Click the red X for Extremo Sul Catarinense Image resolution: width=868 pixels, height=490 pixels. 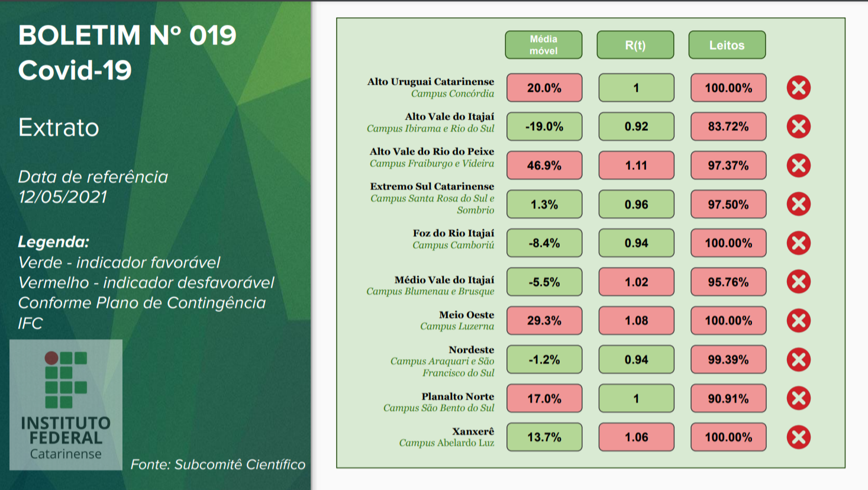click(798, 204)
